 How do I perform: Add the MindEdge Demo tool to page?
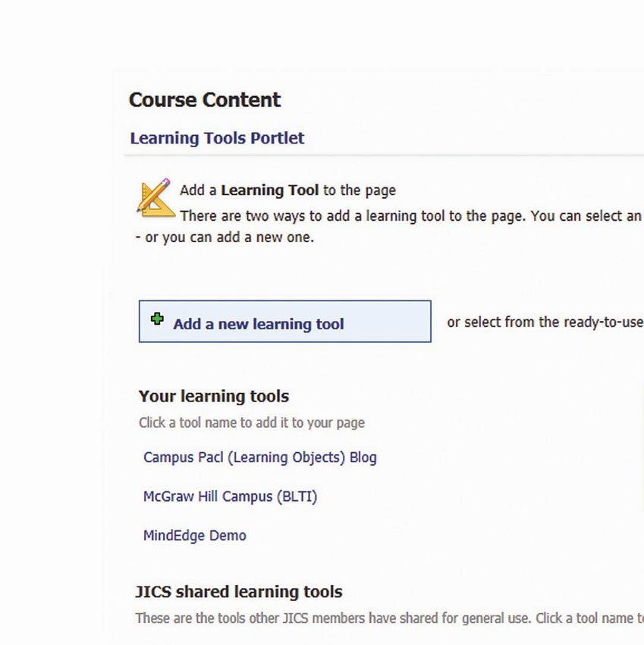tap(194, 536)
